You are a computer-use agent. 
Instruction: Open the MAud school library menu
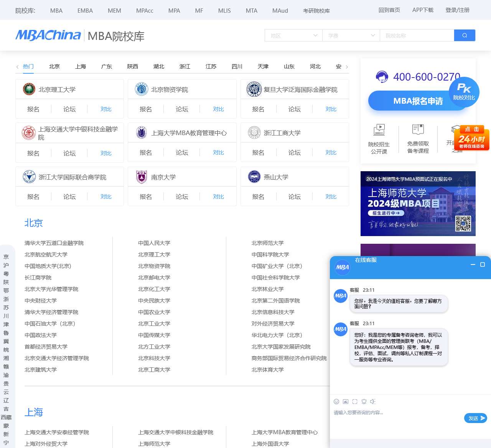point(280,10)
